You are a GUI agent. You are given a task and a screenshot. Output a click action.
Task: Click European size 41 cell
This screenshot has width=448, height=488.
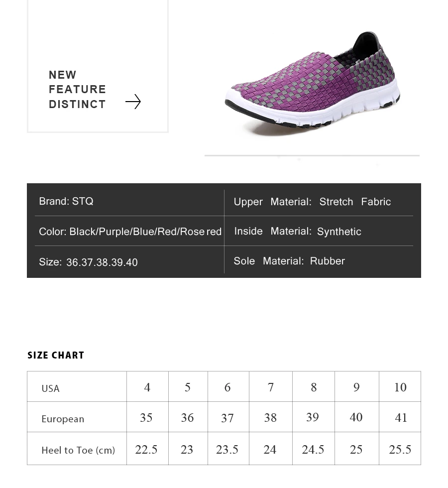click(401, 418)
